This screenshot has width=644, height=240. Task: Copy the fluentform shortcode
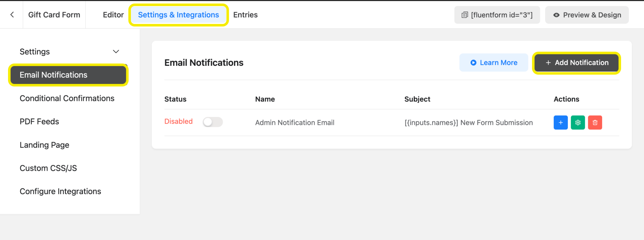coord(497,14)
